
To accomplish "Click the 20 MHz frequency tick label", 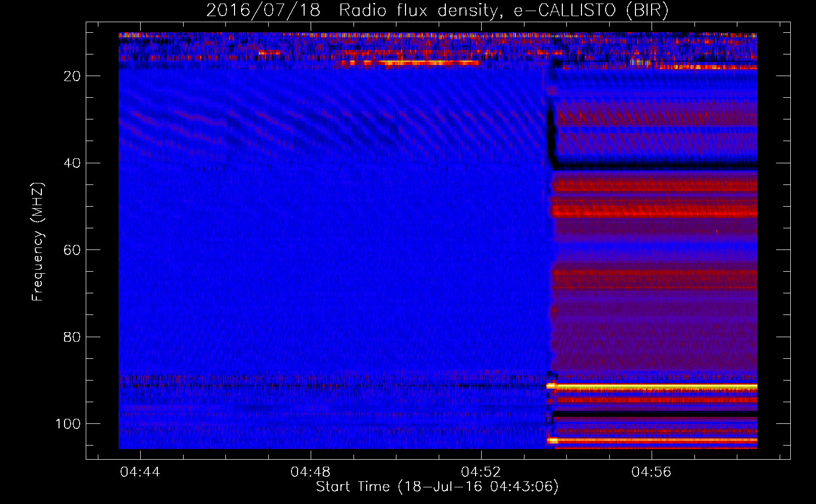I will (x=72, y=76).
